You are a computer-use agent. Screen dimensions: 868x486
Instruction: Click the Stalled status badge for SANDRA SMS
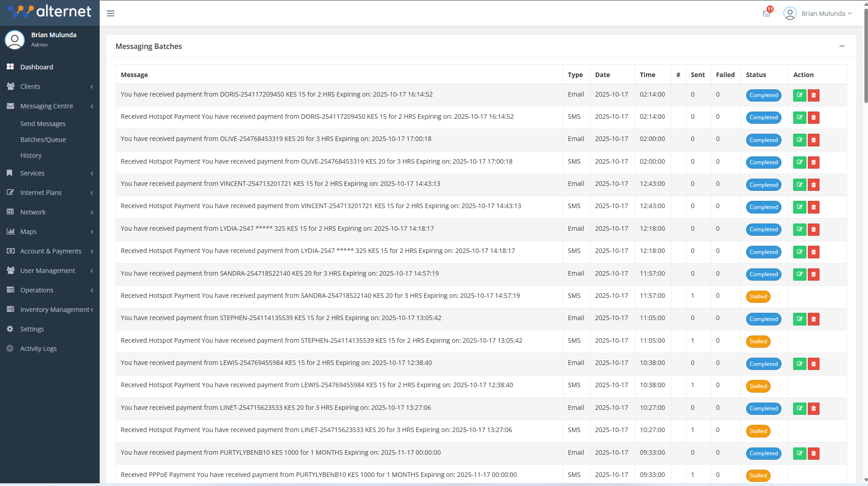(758, 296)
